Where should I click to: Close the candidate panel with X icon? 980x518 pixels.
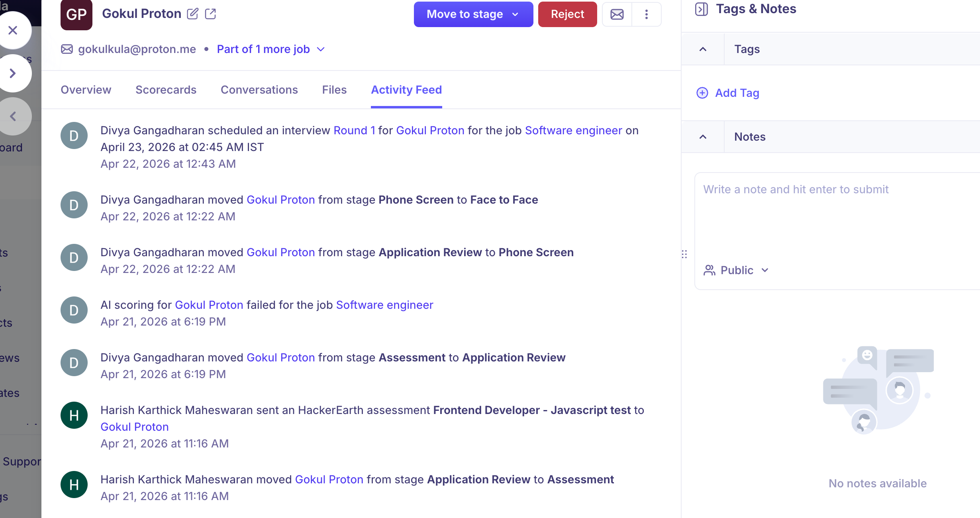click(x=13, y=30)
